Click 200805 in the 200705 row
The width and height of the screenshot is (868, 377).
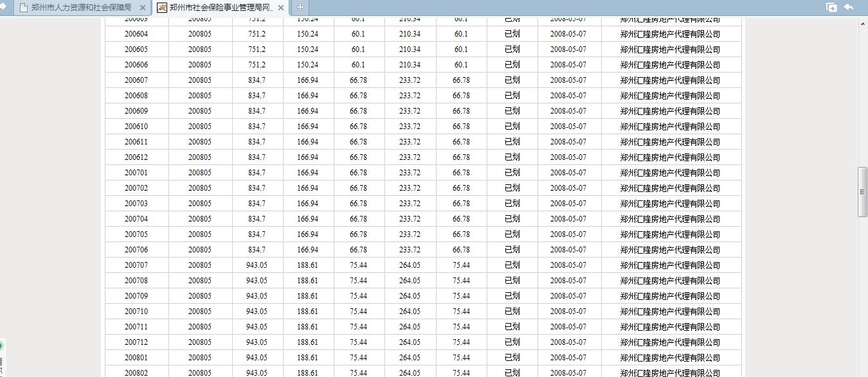pyautogui.click(x=200, y=234)
